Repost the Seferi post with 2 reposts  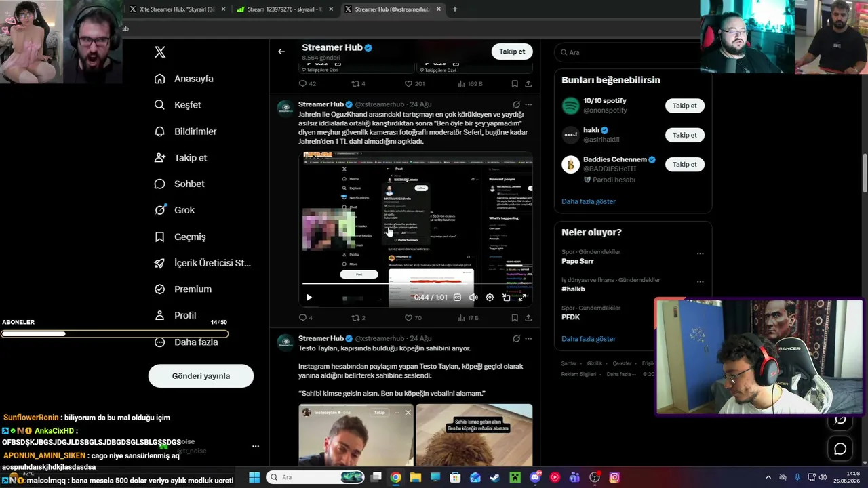[358, 317]
